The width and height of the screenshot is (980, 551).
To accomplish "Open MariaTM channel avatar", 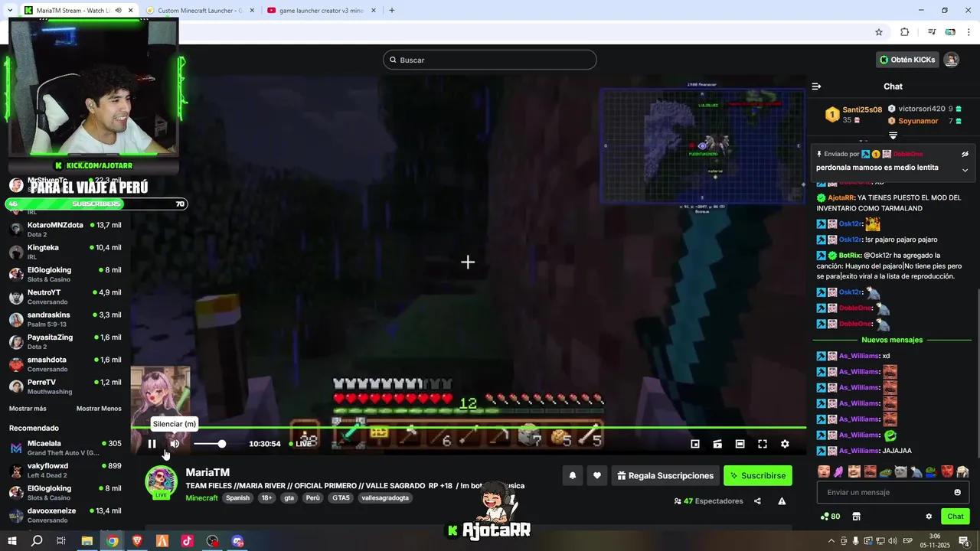I will pyautogui.click(x=162, y=481).
